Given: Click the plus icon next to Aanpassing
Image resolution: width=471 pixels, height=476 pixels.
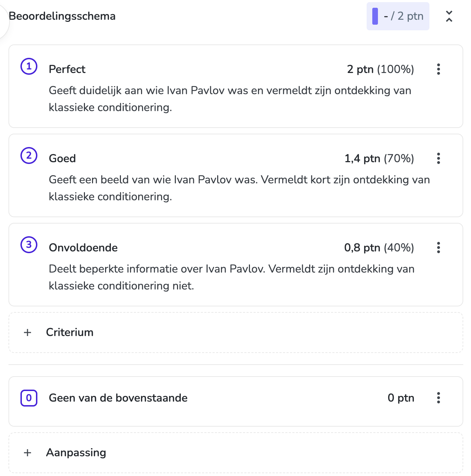Looking at the screenshot, I should coord(27,453).
